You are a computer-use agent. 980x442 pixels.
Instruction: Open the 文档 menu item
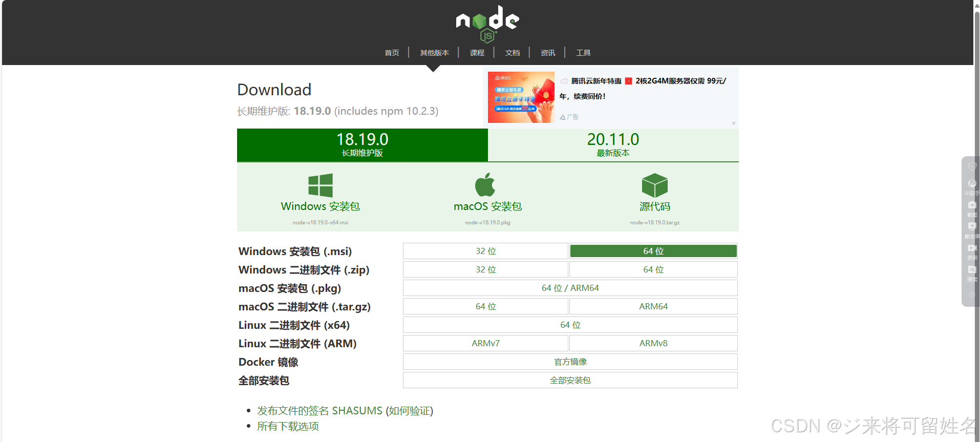pos(513,53)
